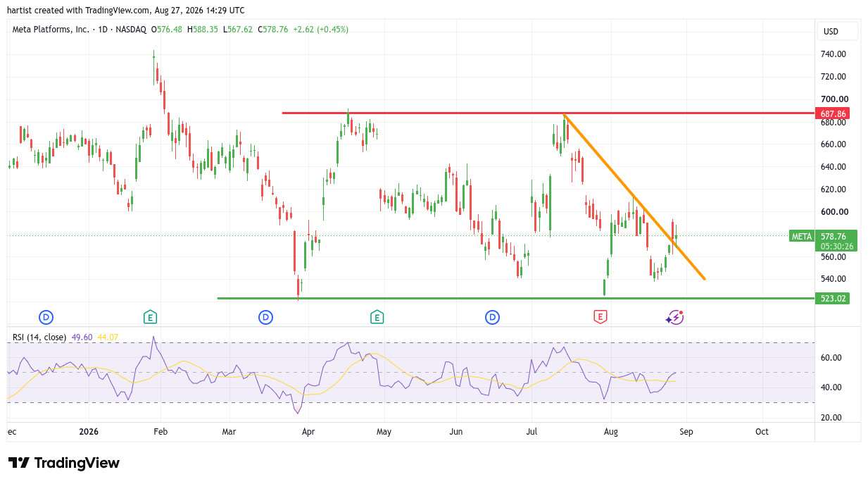The width and height of the screenshot is (868, 484).
Task: Click the Jul label on the time axis
Action: point(533,431)
